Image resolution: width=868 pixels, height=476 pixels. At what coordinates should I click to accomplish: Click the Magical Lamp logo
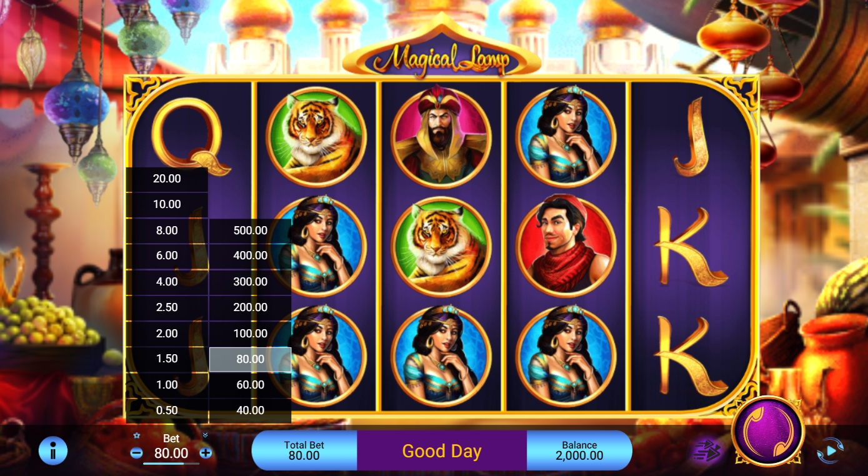[x=442, y=59]
